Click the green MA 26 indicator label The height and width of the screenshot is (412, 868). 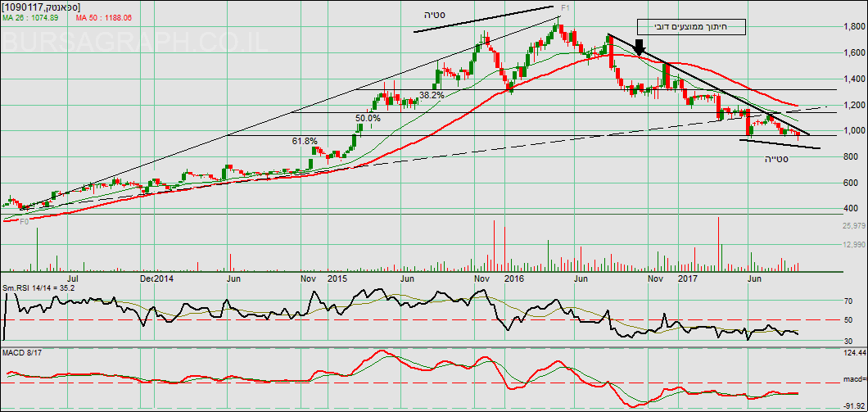coord(33,16)
